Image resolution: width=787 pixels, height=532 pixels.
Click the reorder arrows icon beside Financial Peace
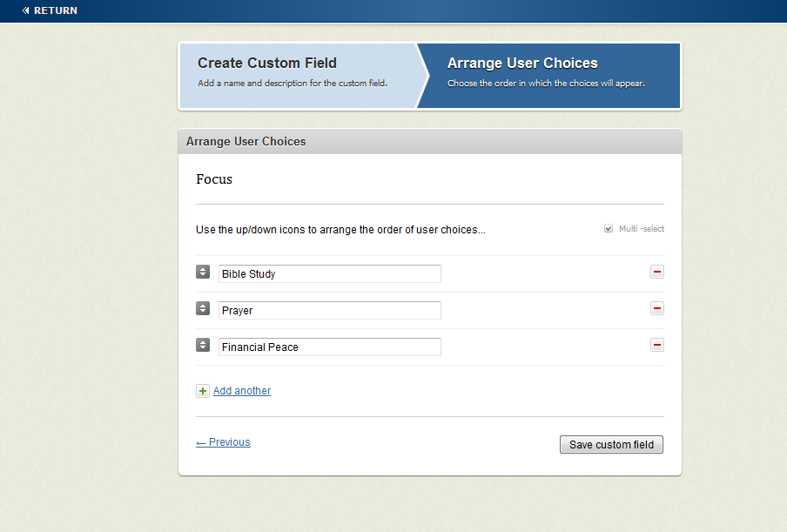pyautogui.click(x=203, y=345)
